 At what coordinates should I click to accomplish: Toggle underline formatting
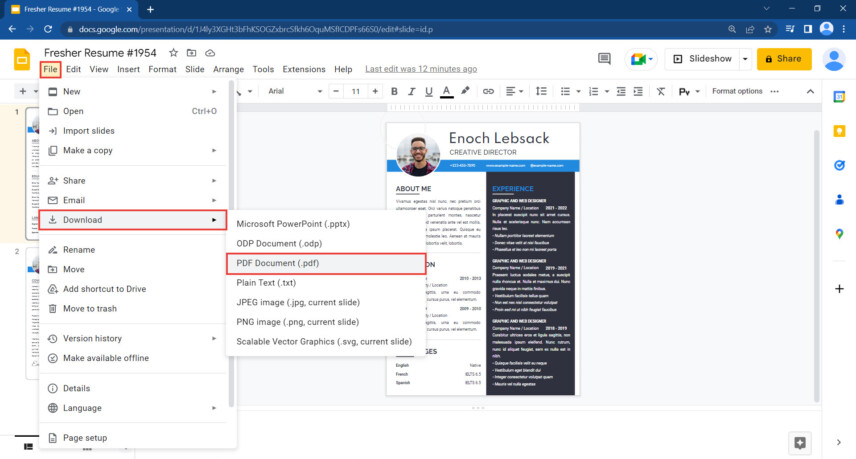[429, 91]
